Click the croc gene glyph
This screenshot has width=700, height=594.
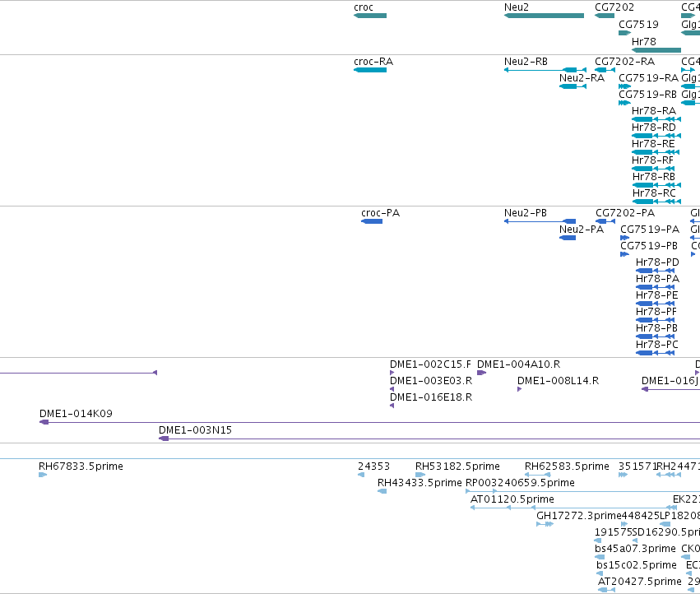[370, 16]
